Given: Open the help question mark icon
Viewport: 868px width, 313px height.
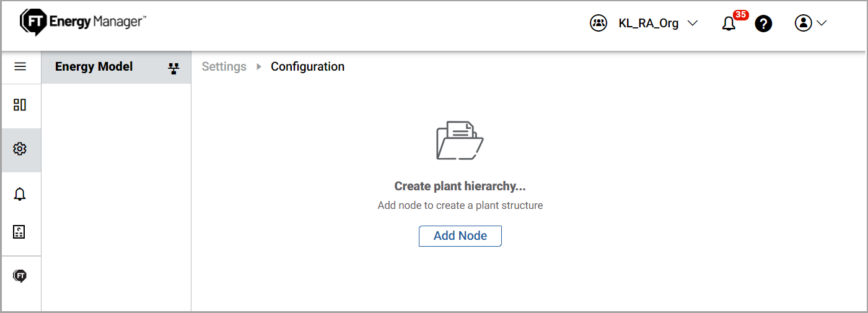Looking at the screenshot, I should pyautogui.click(x=764, y=24).
